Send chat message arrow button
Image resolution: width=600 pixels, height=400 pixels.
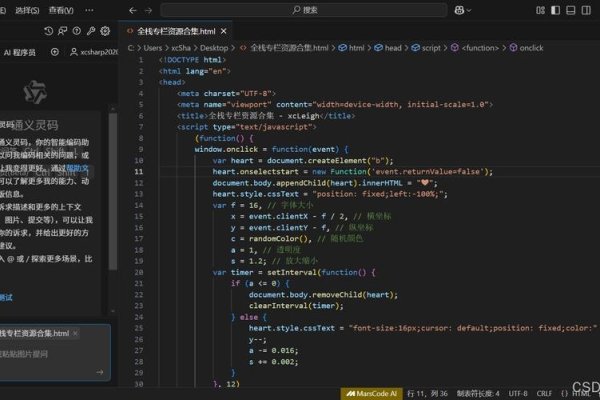[100, 372]
